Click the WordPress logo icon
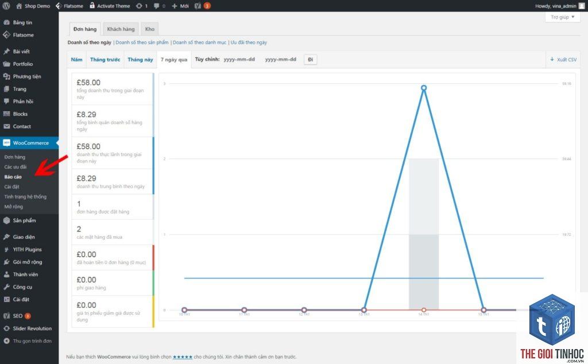Viewport: 588px width, 364px height. (6, 6)
